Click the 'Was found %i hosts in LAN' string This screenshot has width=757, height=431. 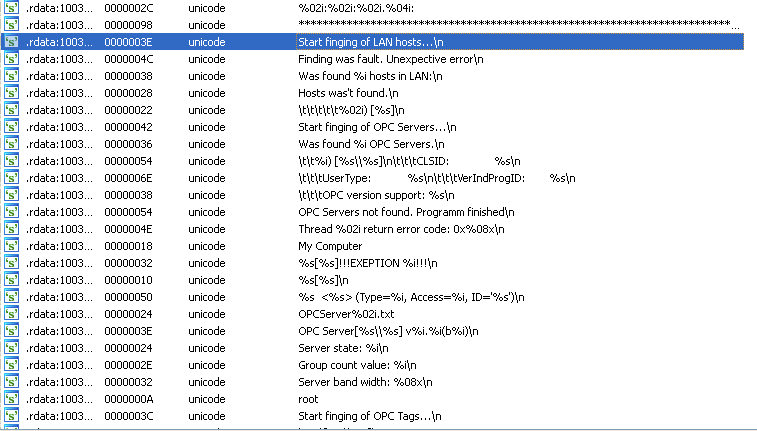pyautogui.click(x=370, y=76)
